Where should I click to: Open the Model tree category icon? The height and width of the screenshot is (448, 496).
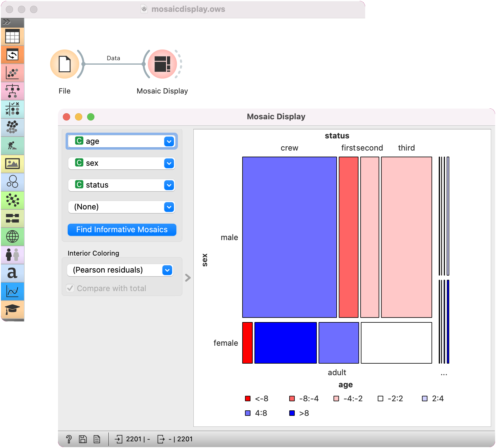(x=12, y=91)
